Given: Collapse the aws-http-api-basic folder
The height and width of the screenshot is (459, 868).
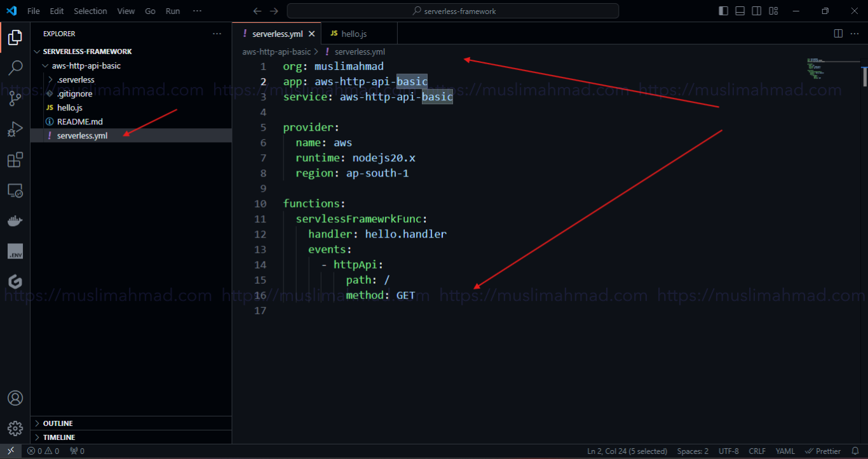Looking at the screenshot, I should (x=131, y=65).
